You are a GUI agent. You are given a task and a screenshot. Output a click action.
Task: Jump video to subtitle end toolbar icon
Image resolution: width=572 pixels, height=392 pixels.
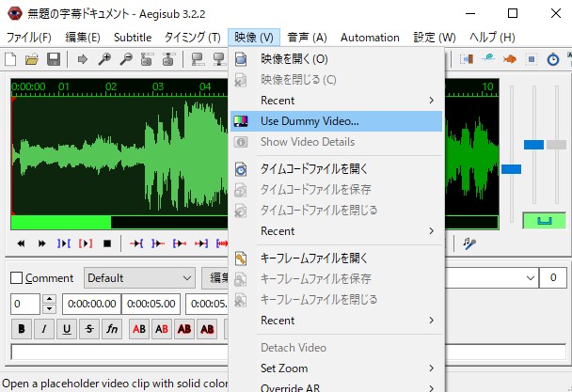click(x=168, y=59)
